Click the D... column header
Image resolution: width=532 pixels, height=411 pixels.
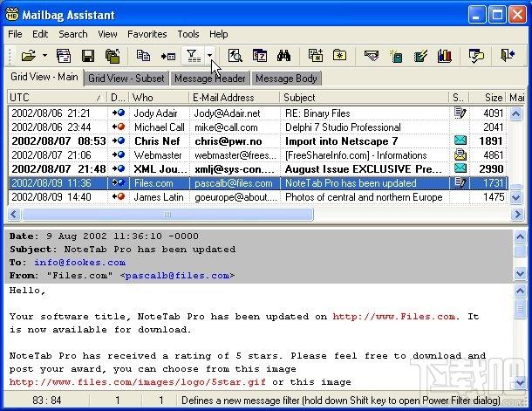click(x=118, y=98)
